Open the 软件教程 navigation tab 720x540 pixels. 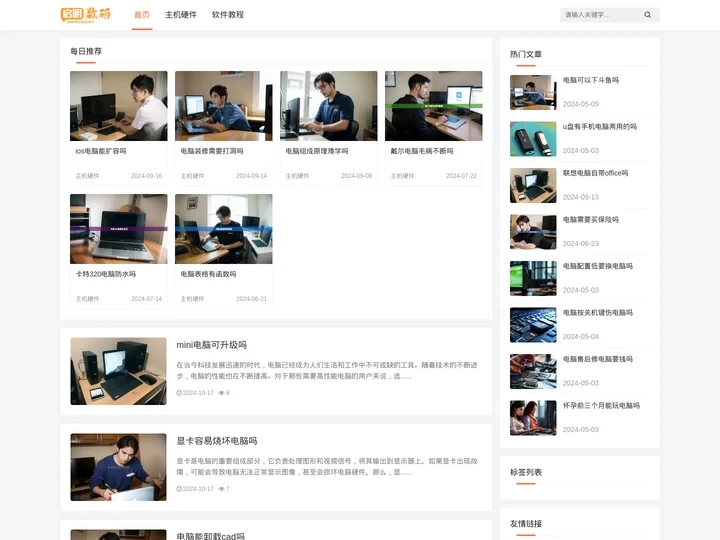[228, 15]
